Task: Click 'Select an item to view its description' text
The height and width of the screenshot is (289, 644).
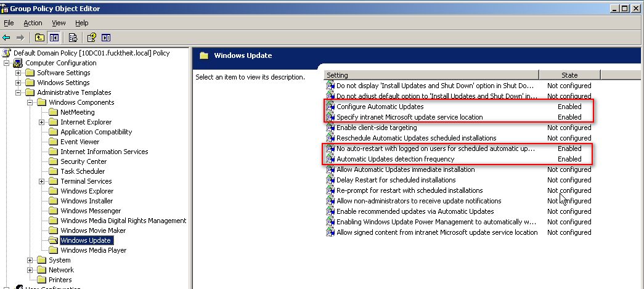Action: click(x=250, y=77)
